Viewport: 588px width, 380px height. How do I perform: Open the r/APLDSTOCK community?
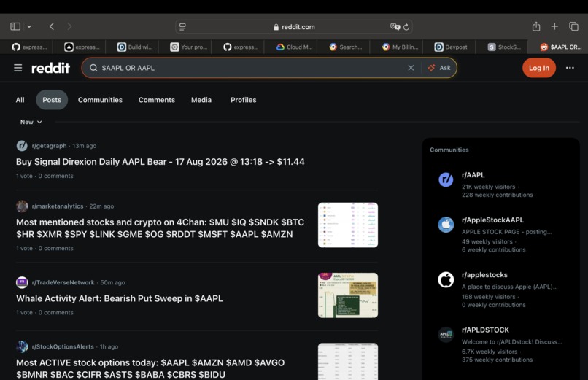click(x=485, y=330)
